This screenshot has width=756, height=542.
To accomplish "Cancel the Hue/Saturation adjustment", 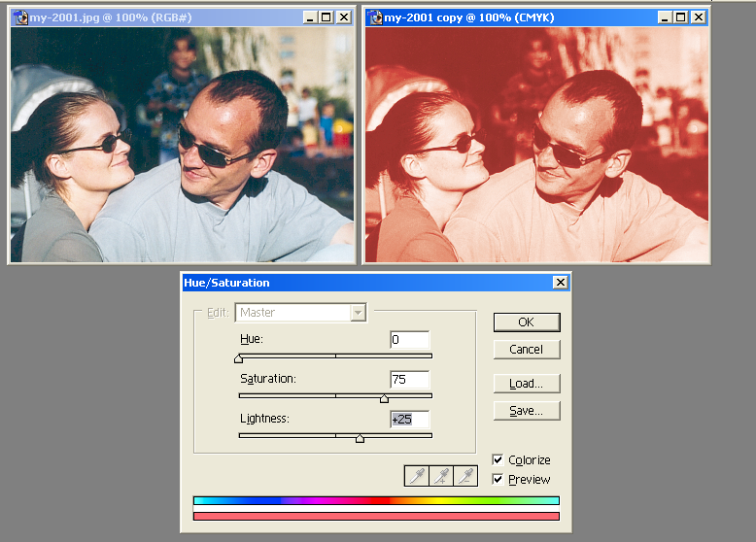I will (526, 349).
